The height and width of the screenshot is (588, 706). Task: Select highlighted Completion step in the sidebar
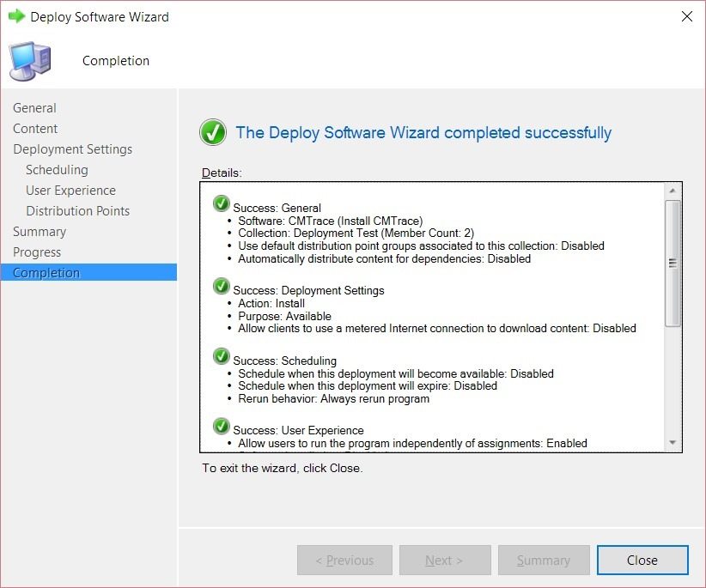tap(88, 273)
